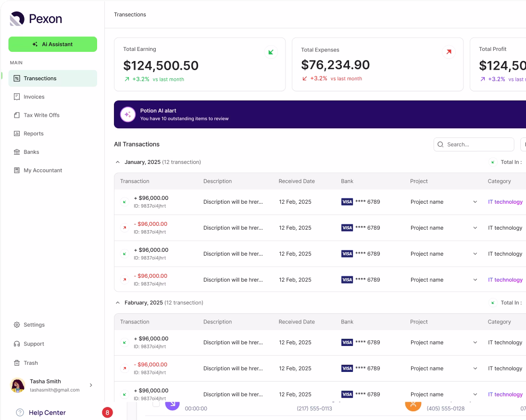Click description text in fourth January row
Viewport: 526px width, 420px height.
pos(233,280)
